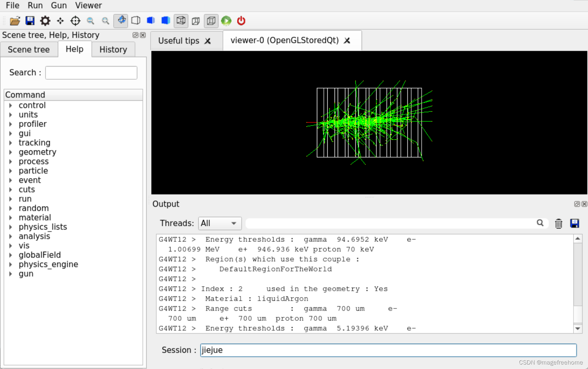The width and height of the screenshot is (588, 369).
Task: Switch to the History tab
Action: (113, 50)
